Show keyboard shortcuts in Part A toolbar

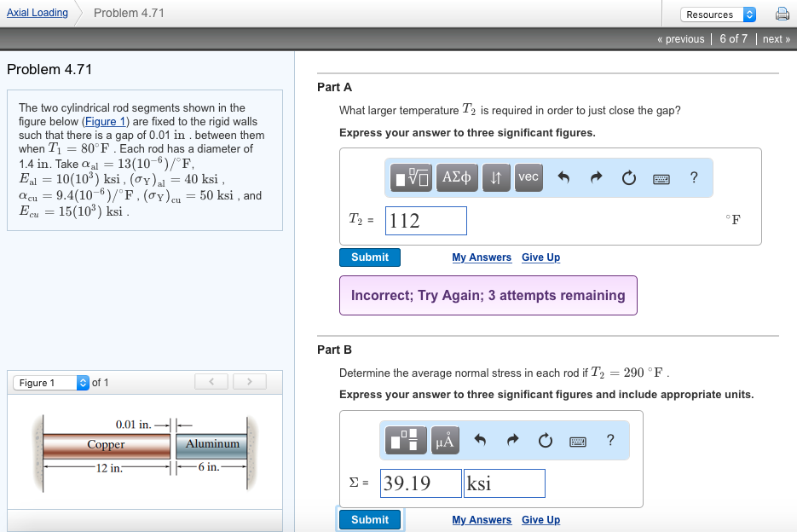pos(661,178)
